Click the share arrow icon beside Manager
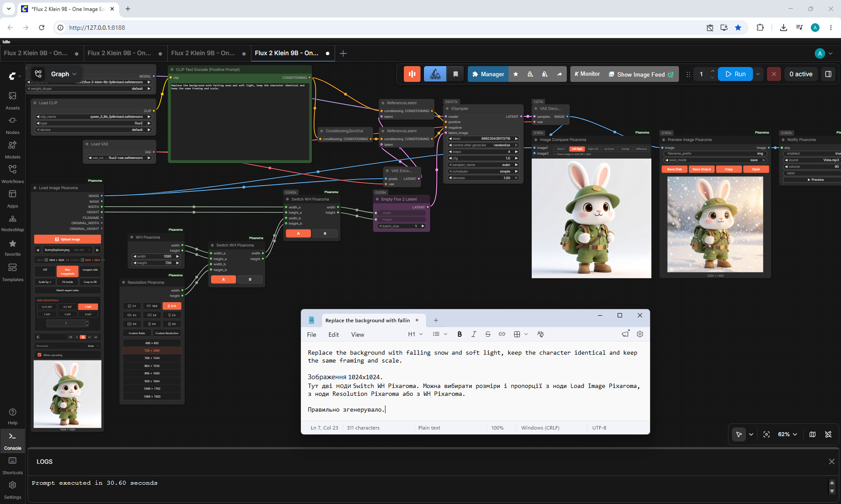Screen dimensions: 841x504 coord(559,74)
